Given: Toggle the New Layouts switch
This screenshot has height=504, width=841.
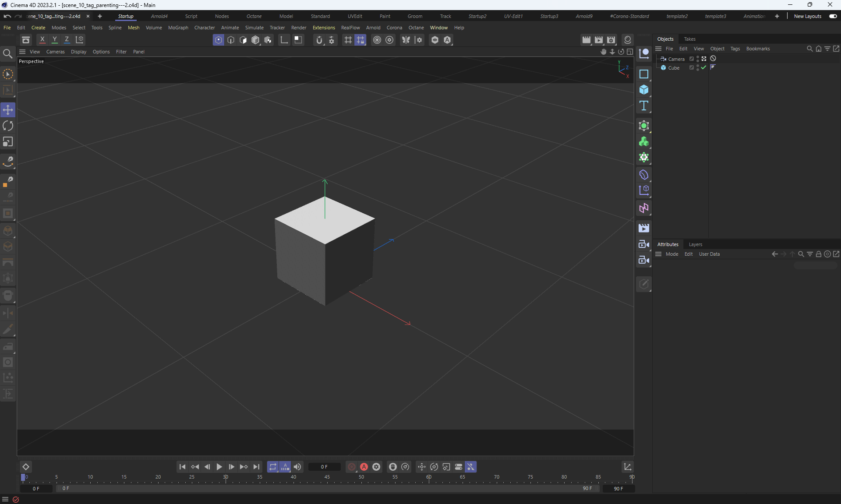Looking at the screenshot, I should point(833,16).
